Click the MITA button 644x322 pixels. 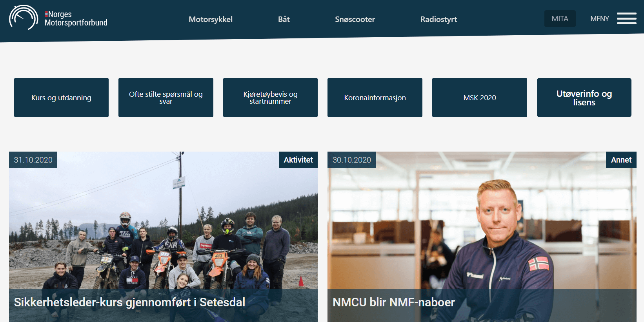pos(560,18)
